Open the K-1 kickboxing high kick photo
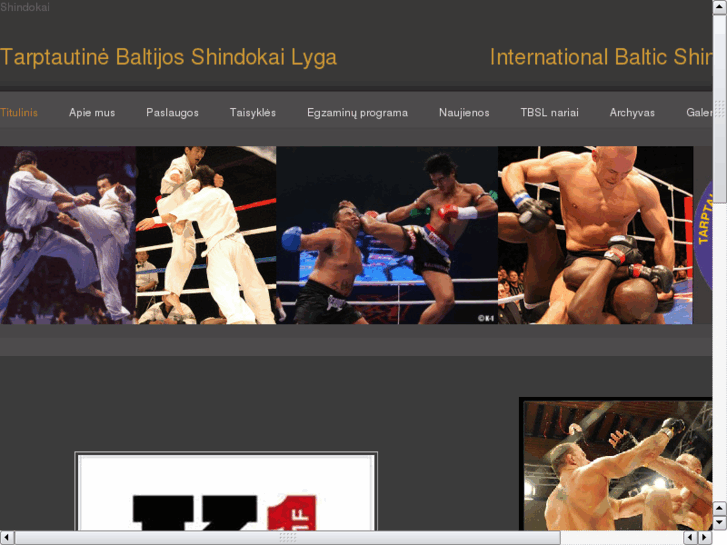Viewport: 727px width, 545px height. coord(387,235)
